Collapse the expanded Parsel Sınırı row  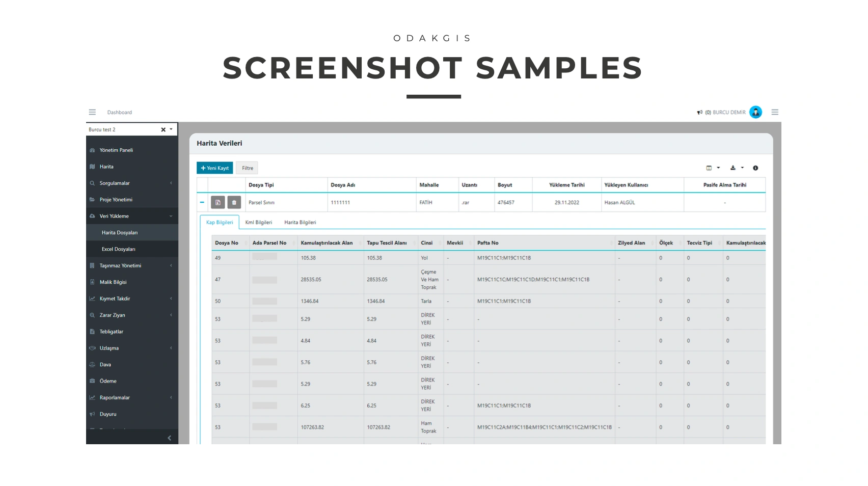[x=202, y=203]
